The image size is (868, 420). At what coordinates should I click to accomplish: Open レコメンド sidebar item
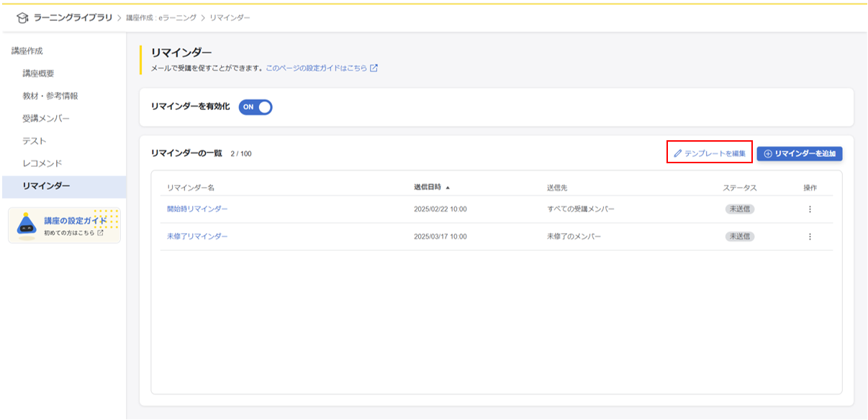[x=42, y=163]
